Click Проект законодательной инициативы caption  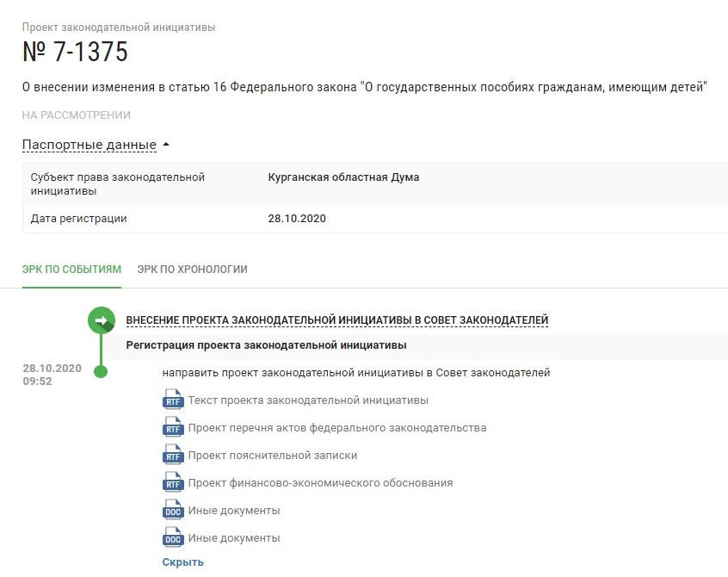point(119,27)
